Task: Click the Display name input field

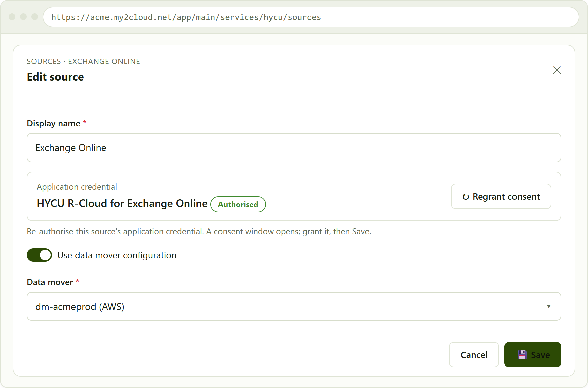Action: tap(294, 148)
